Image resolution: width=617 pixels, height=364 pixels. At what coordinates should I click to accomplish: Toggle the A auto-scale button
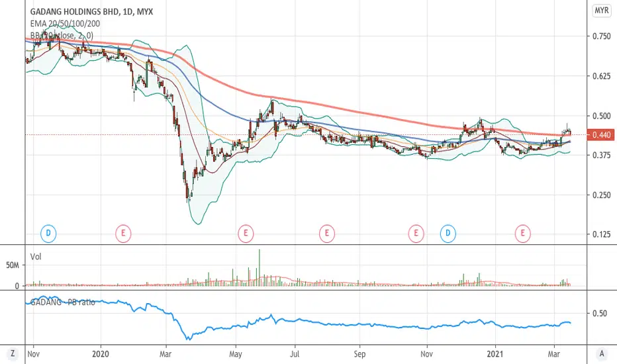(x=601, y=354)
